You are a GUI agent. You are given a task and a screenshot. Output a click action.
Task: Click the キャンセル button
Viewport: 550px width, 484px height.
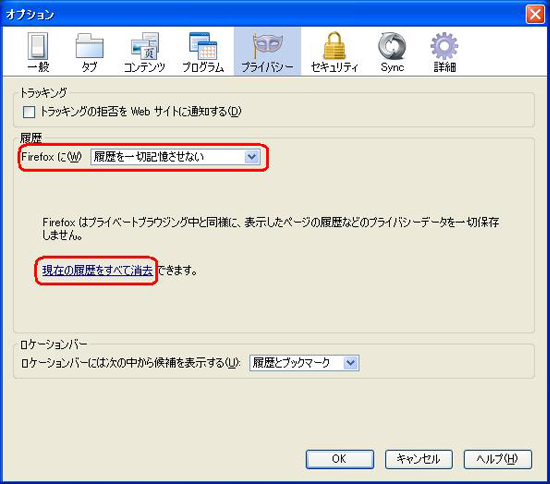(x=418, y=459)
